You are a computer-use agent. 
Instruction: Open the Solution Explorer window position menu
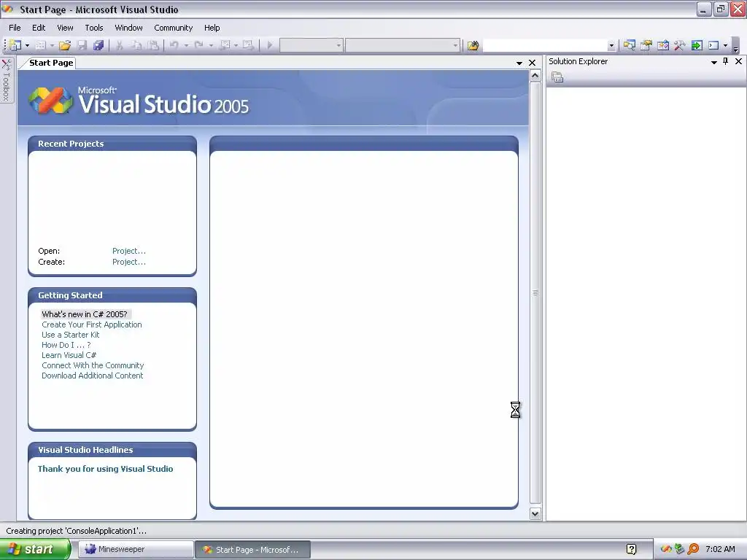tap(713, 62)
